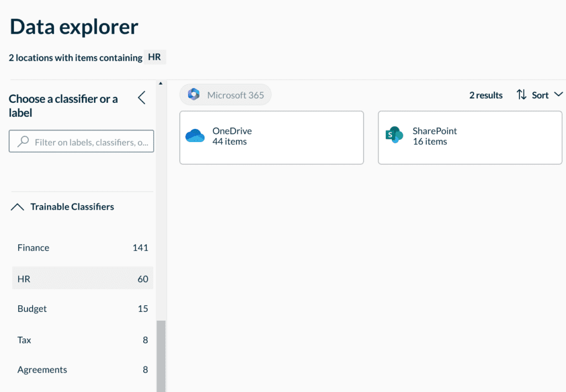Open the OneDrive 44 items card
The image size is (566, 392).
[271, 137]
